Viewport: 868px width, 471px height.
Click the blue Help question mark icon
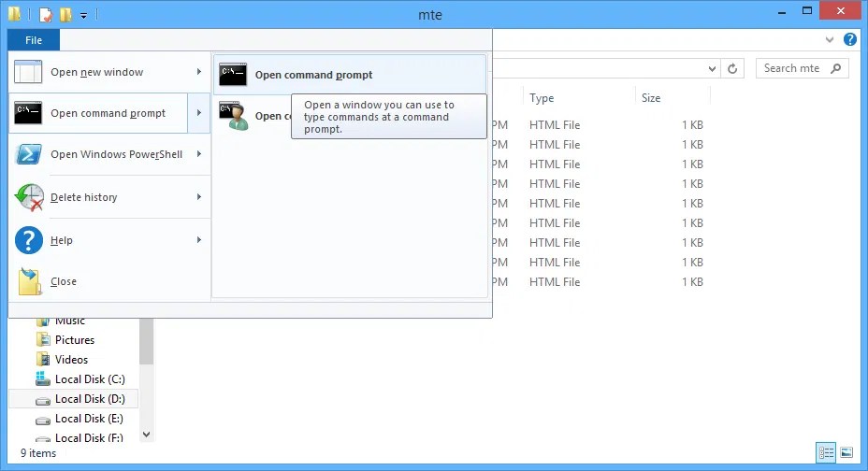[x=29, y=240]
